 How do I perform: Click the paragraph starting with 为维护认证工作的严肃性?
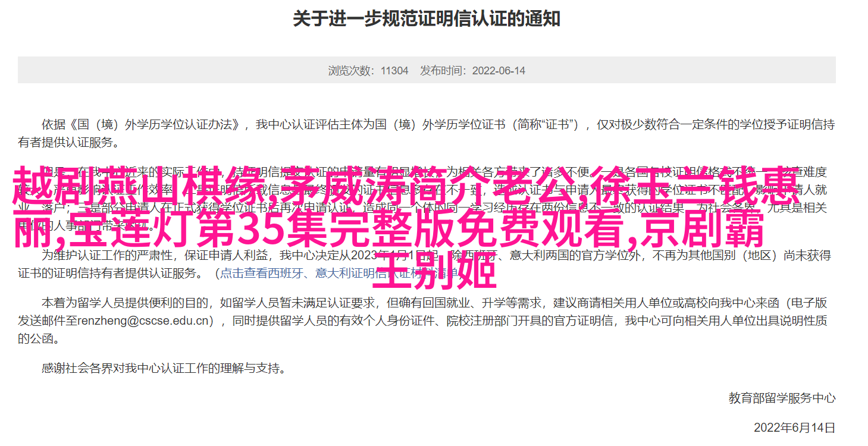point(427,265)
